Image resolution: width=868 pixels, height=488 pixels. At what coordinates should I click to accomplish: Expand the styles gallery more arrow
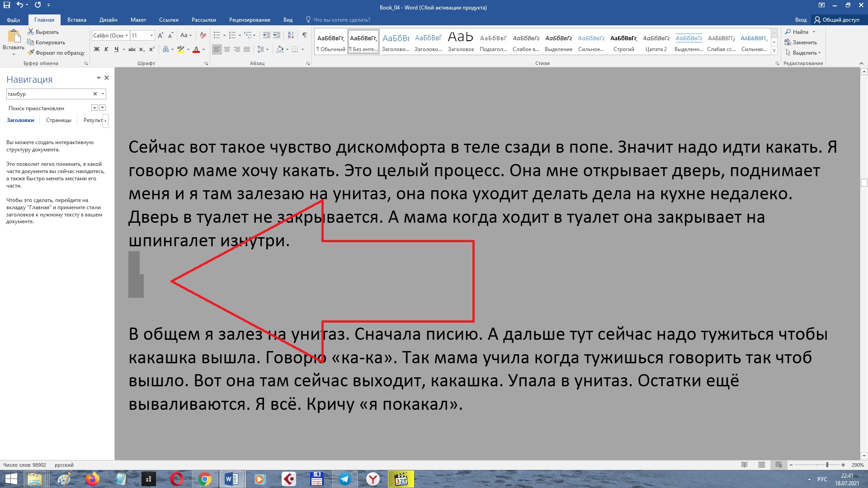774,51
